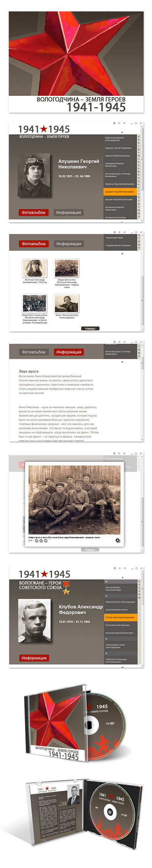Open thumbnail Общее фото в лесу
152x868 pixels.
66,268
